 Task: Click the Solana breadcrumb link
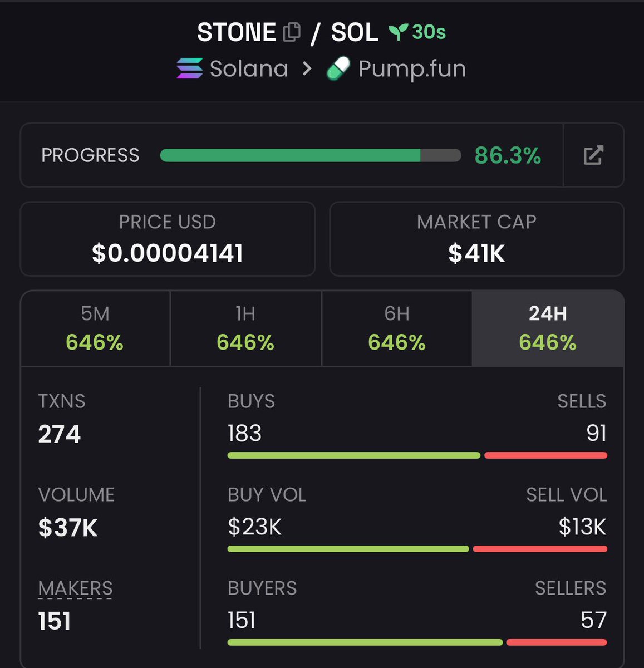(x=249, y=69)
